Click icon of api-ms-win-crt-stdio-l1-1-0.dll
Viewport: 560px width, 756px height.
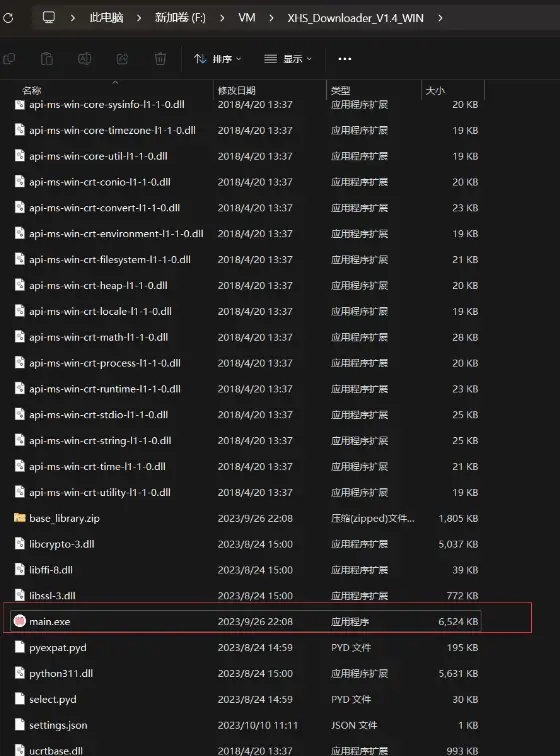point(19,414)
